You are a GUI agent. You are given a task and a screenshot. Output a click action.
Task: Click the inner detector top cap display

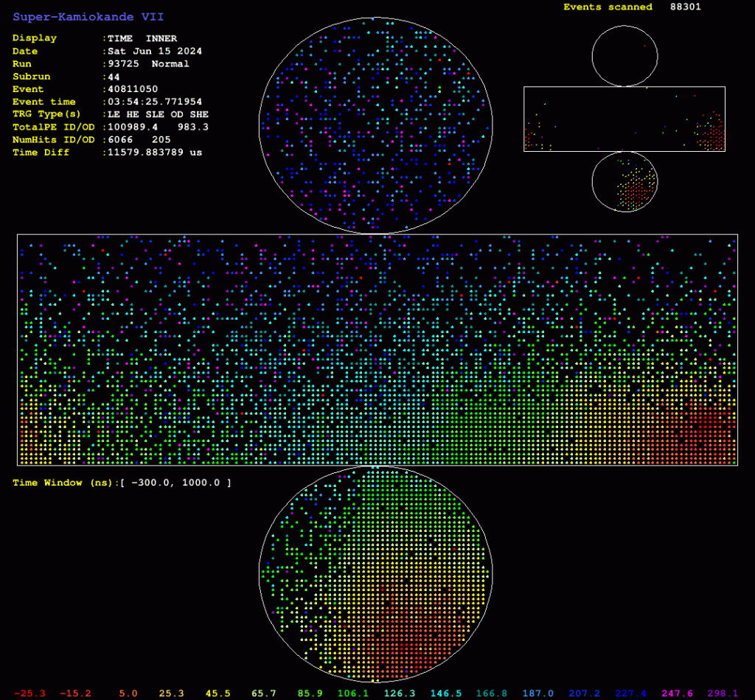[375, 125]
